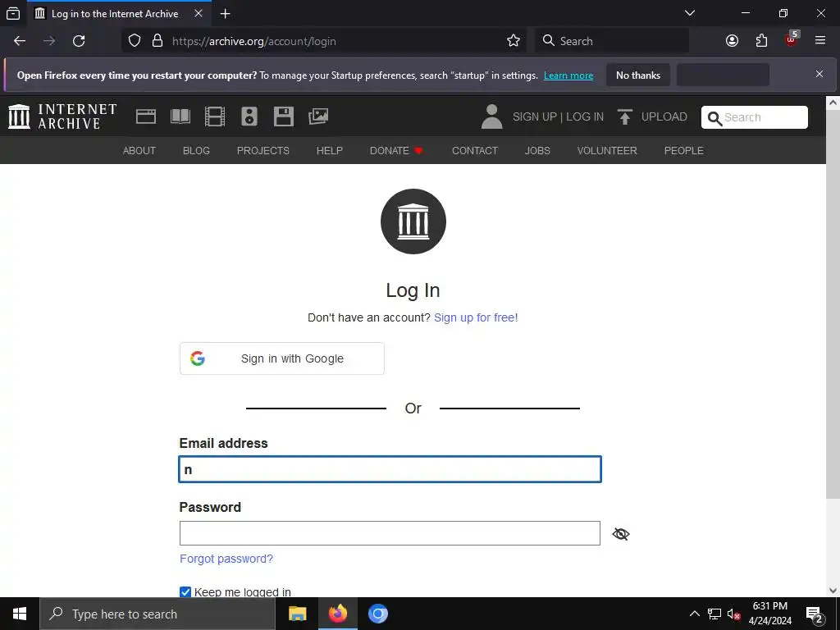Screen dimensions: 840x630
Task: Click the Upload arrow icon
Action: [x=624, y=116]
